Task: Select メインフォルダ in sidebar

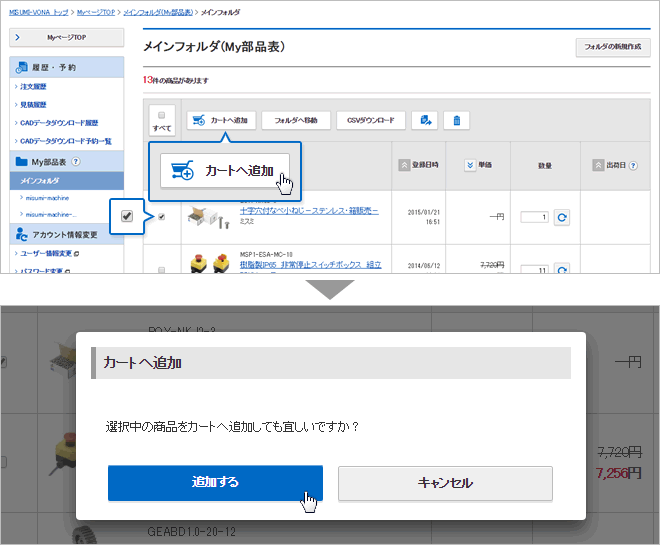Action: coord(40,181)
